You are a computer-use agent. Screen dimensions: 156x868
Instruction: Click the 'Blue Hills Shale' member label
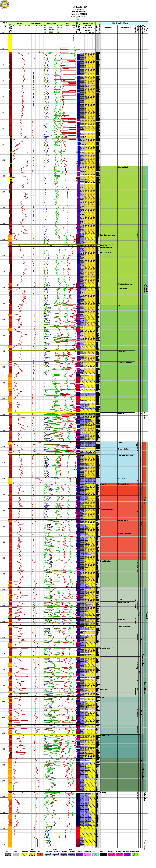click(x=106, y=253)
